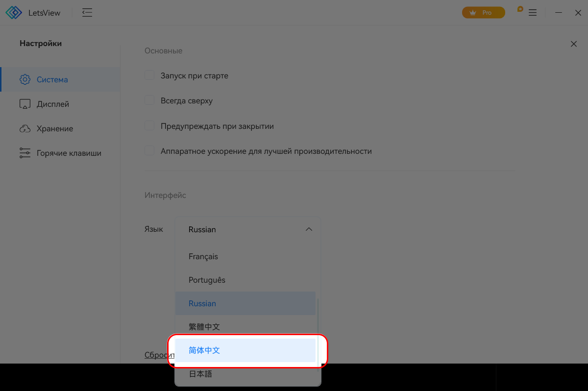Minimize the LetsView window
588x391 pixels.
coord(558,13)
